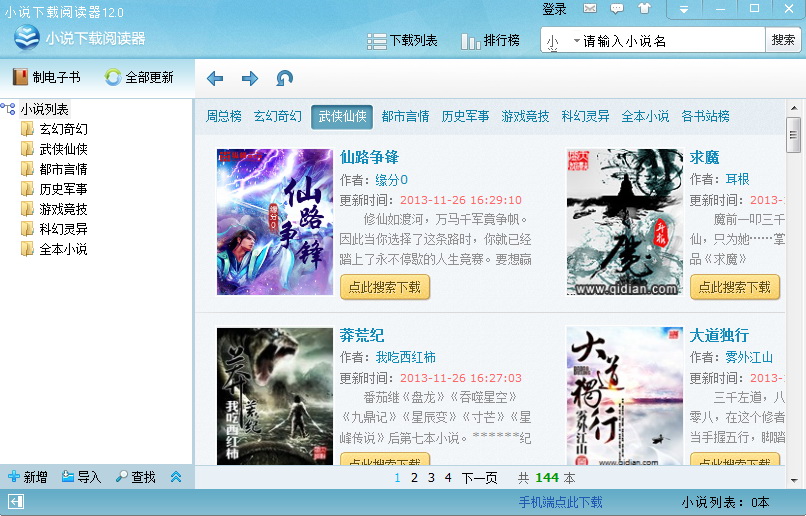The height and width of the screenshot is (516, 806).
Task: Open the title bar dropdown menu arrow
Action: [684, 9]
